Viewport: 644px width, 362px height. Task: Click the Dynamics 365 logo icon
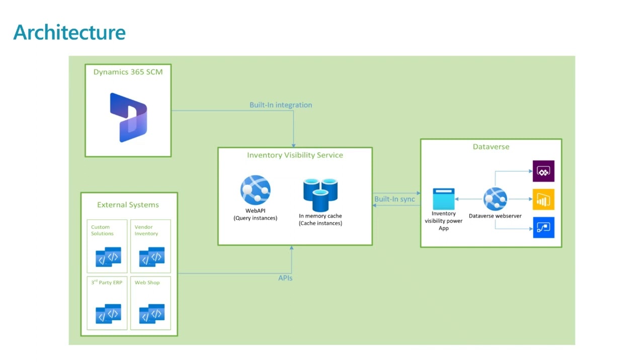pos(128,117)
